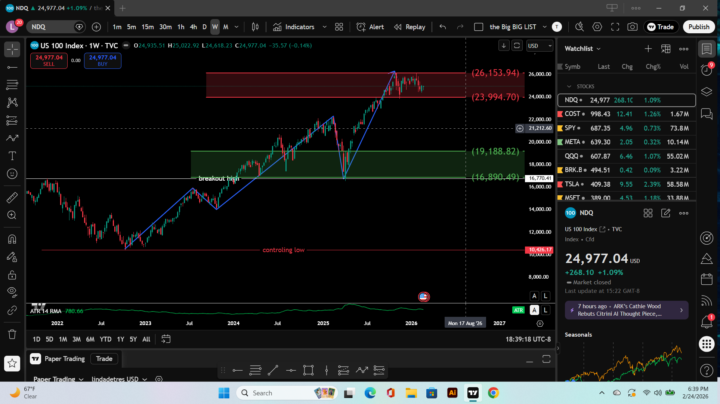The image size is (720, 404).
Task: Open the Indicators menu
Action: point(295,27)
